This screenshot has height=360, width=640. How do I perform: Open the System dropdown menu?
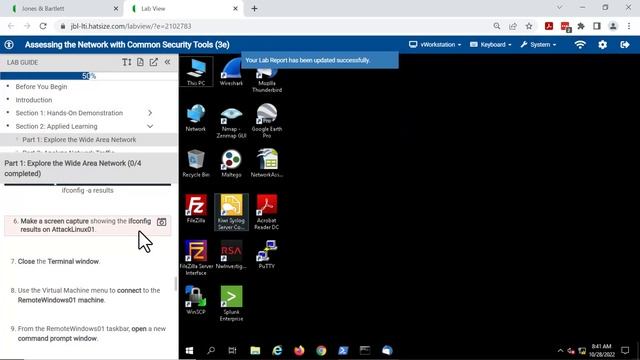[x=538, y=44]
